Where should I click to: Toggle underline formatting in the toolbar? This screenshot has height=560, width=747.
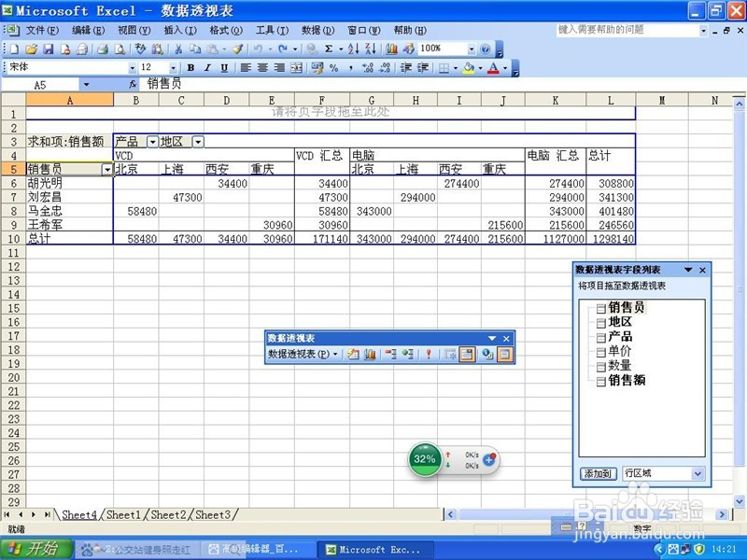click(222, 67)
